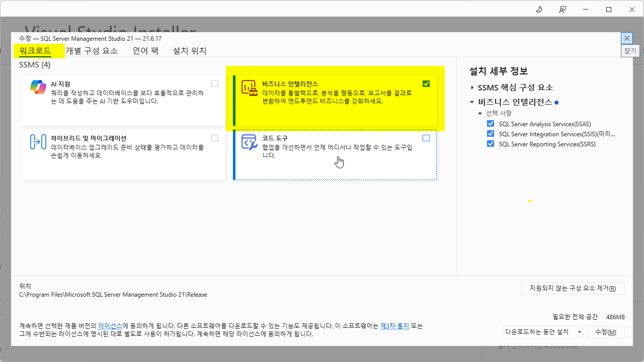Uncheck SQL Server Reporting Services(SSRS) checkbox
The image size is (644, 362).
(x=491, y=144)
